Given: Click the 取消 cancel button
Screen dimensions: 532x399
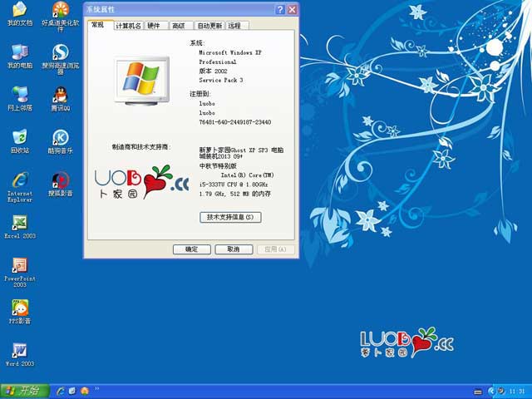Looking at the screenshot, I should [x=234, y=249].
